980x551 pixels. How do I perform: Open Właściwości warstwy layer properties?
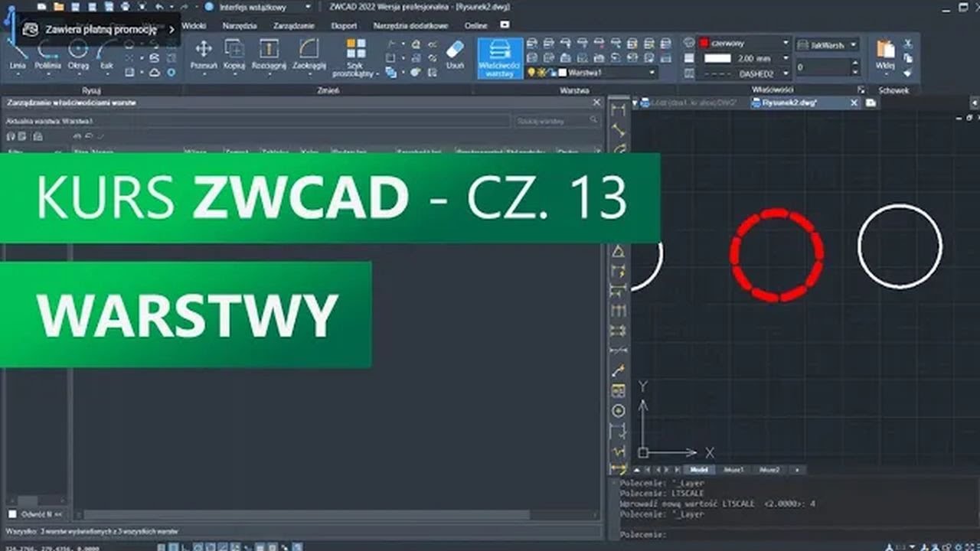(x=500, y=58)
